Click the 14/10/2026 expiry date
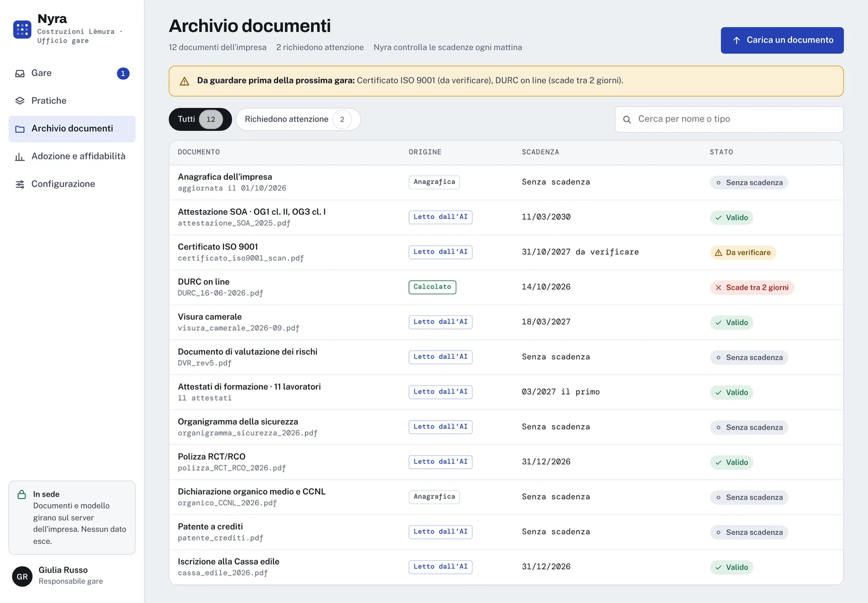 click(546, 287)
